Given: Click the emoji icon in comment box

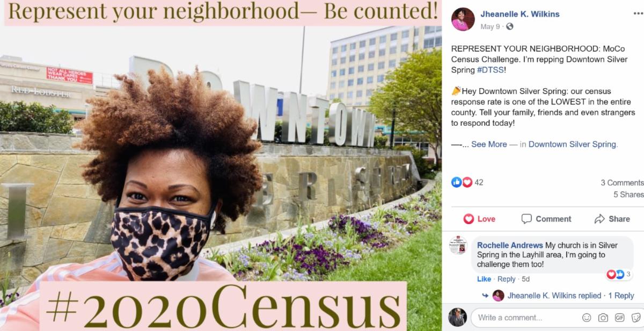Looking at the screenshot, I should click(x=587, y=318).
